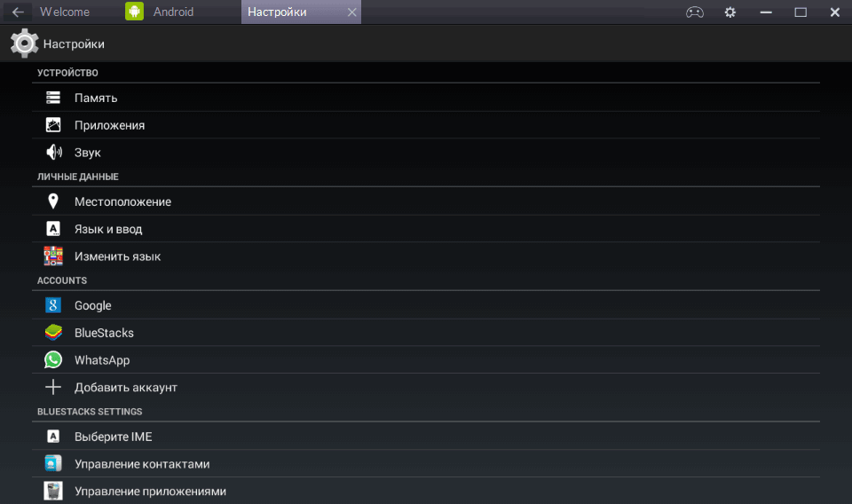Image resolution: width=852 pixels, height=504 pixels.
Task: Minimize the BlueStacks window
Action: pyautogui.click(x=766, y=12)
